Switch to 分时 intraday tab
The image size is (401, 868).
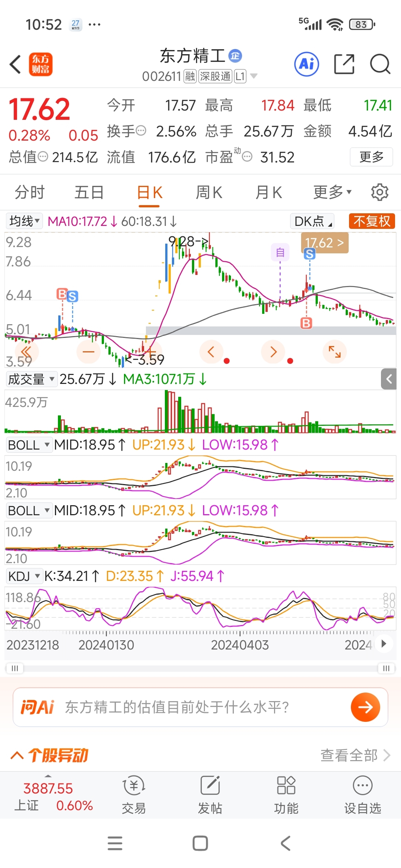pyautogui.click(x=30, y=192)
